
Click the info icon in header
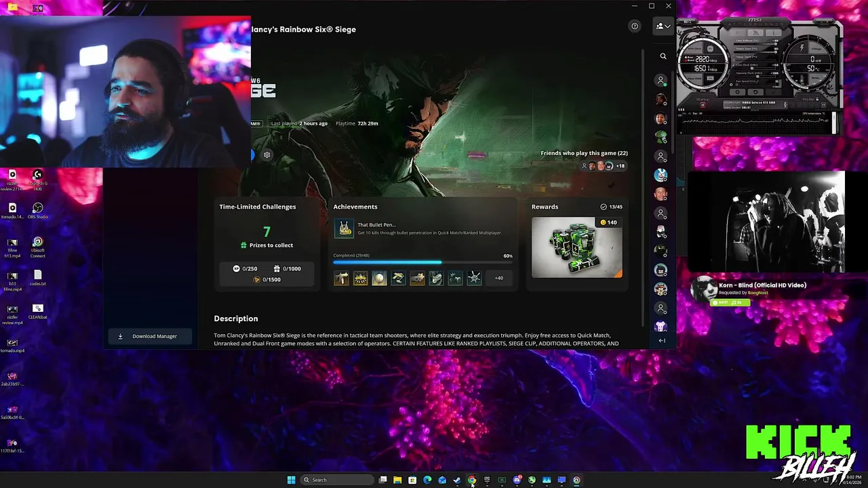pos(635,26)
